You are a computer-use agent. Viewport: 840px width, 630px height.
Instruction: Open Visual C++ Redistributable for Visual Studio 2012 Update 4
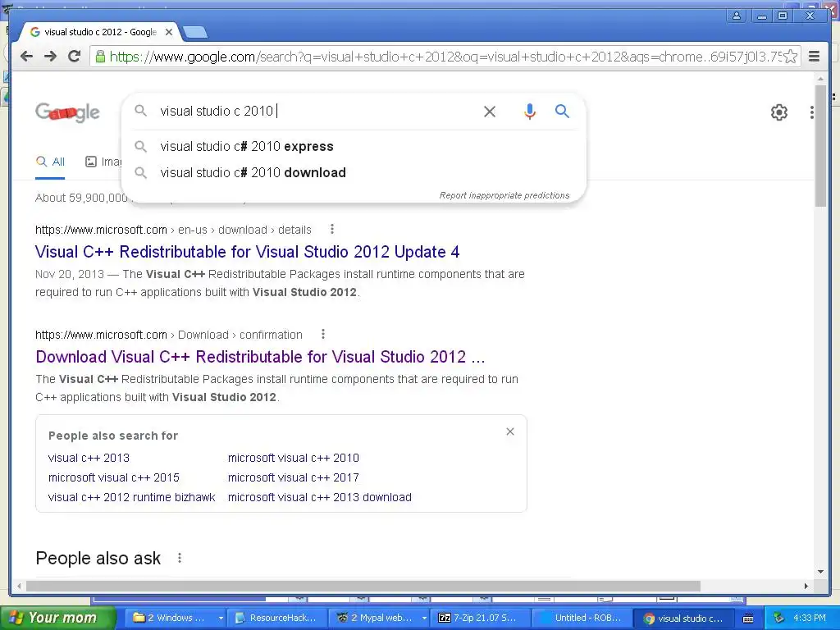[248, 252]
